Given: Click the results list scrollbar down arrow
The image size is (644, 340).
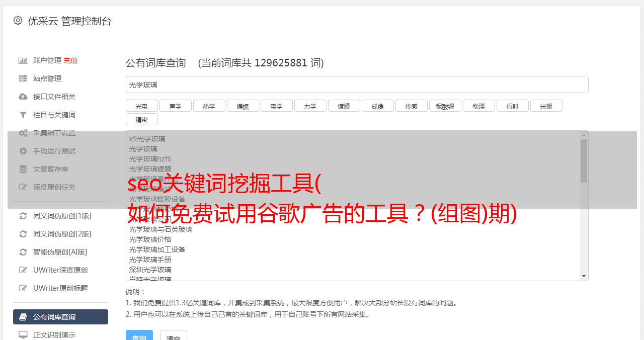Looking at the screenshot, I should pos(584,276).
